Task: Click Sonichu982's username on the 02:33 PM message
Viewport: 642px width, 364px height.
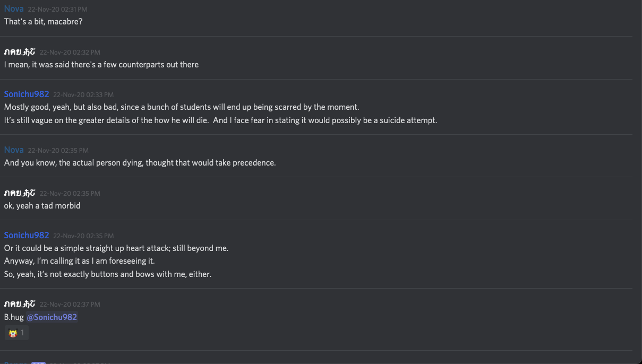Action: 27,94
